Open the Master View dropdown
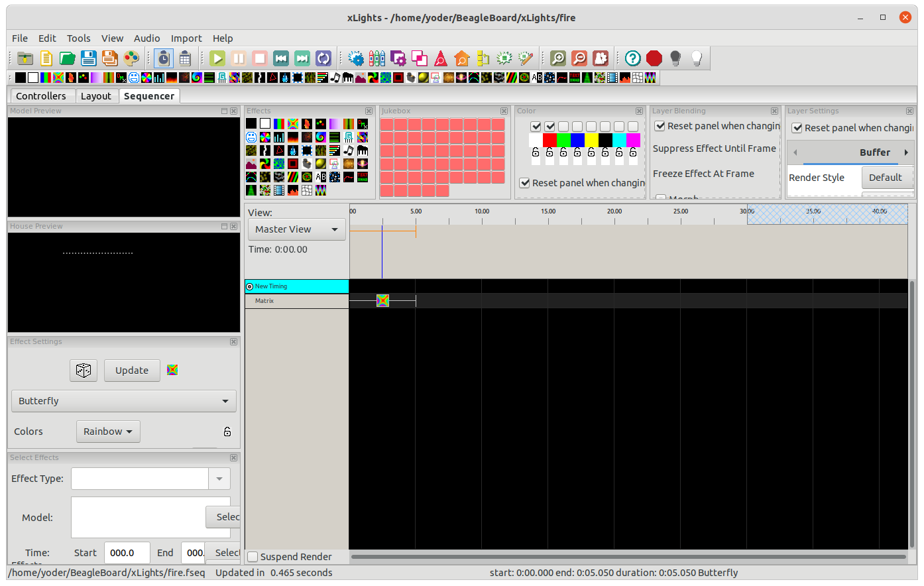The width and height of the screenshot is (924, 586). coord(296,229)
